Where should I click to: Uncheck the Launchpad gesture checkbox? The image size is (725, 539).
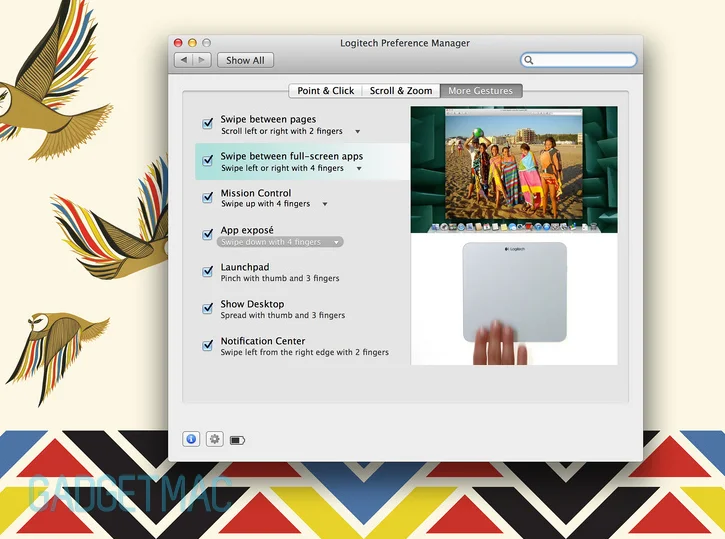point(208,271)
